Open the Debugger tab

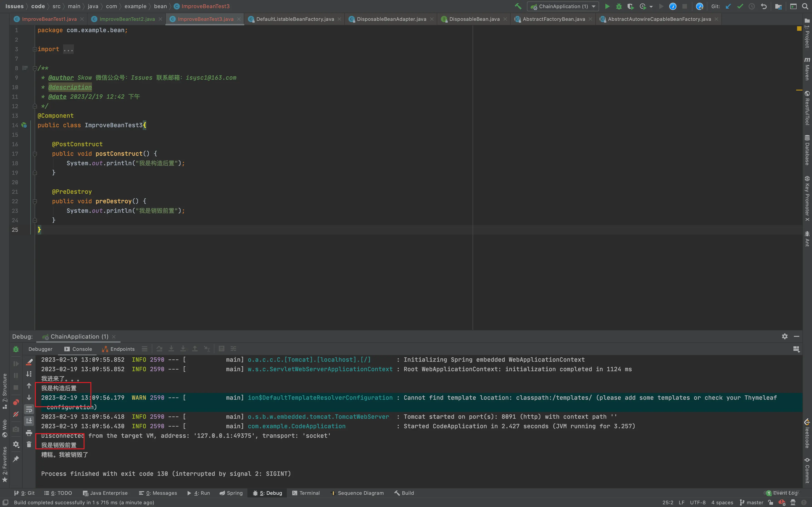coord(40,349)
